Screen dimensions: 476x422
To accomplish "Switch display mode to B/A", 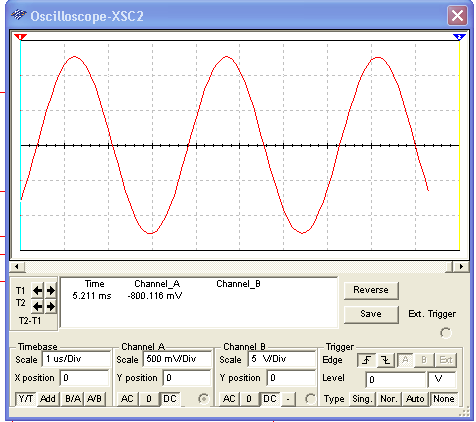I will 73,399.
